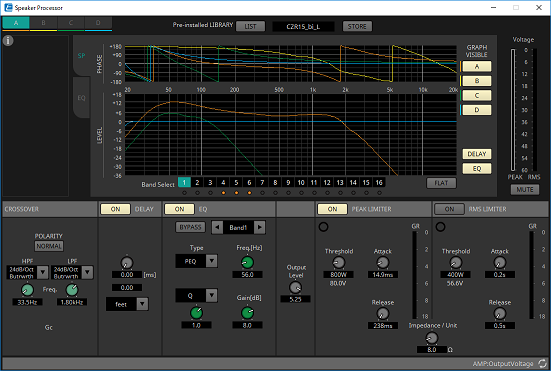Click the HPF frequency field 33.5Hz
The image size is (551, 371).
click(x=27, y=302)
